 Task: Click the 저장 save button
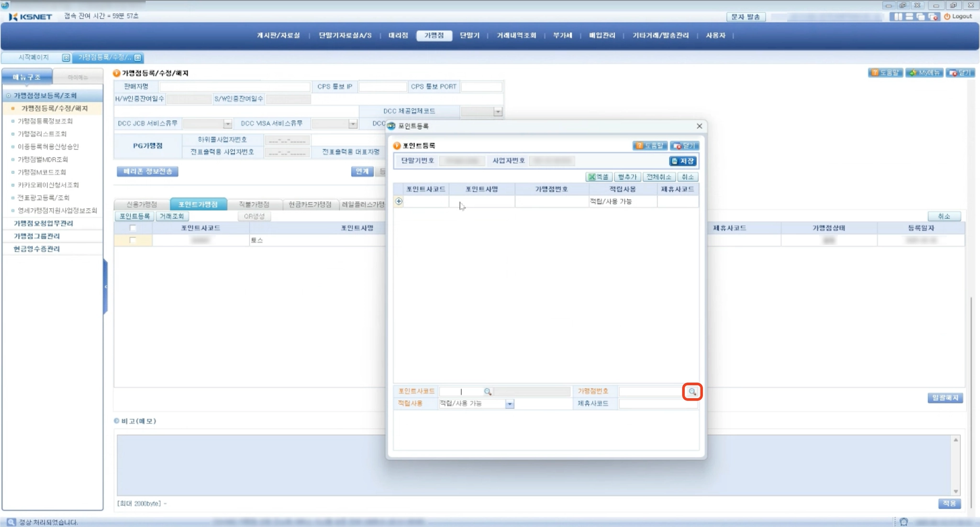pyautogui.click(x=683, y=161)
